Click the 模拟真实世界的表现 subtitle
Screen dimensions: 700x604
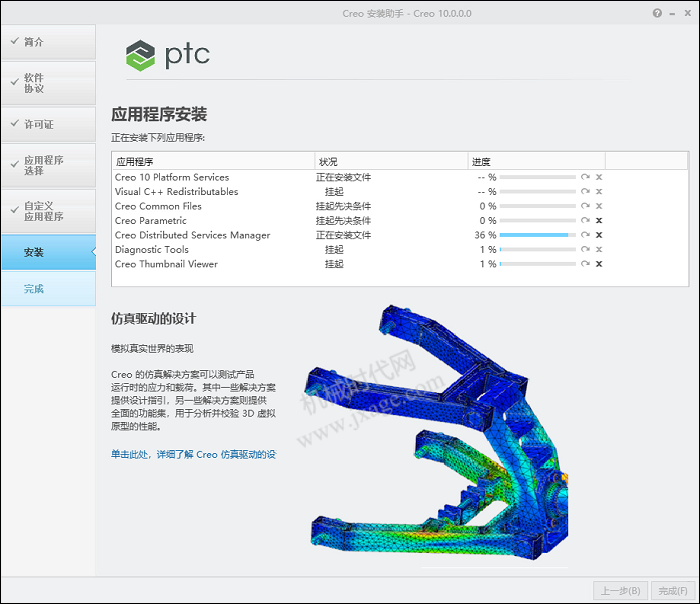152,348
